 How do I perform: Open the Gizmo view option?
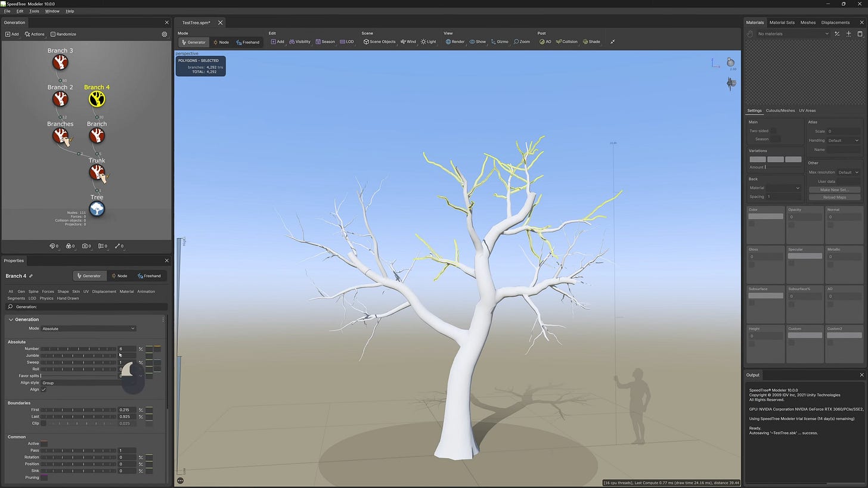pos(500,42)
